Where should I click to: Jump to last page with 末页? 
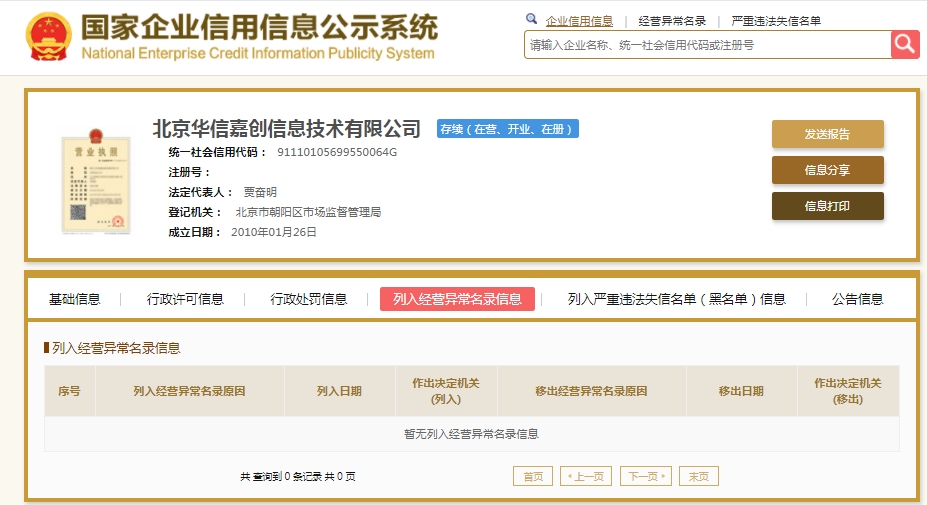(699, 476)
